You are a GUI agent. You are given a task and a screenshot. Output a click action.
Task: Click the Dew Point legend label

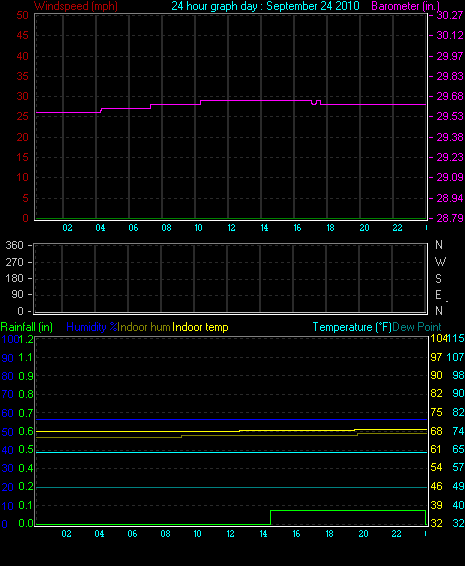pyautogui.click(x=417, y=327)
